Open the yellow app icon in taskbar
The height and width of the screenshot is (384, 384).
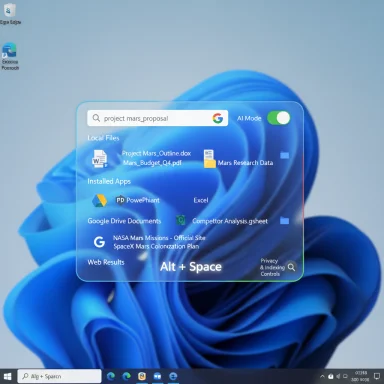point(142,376)
